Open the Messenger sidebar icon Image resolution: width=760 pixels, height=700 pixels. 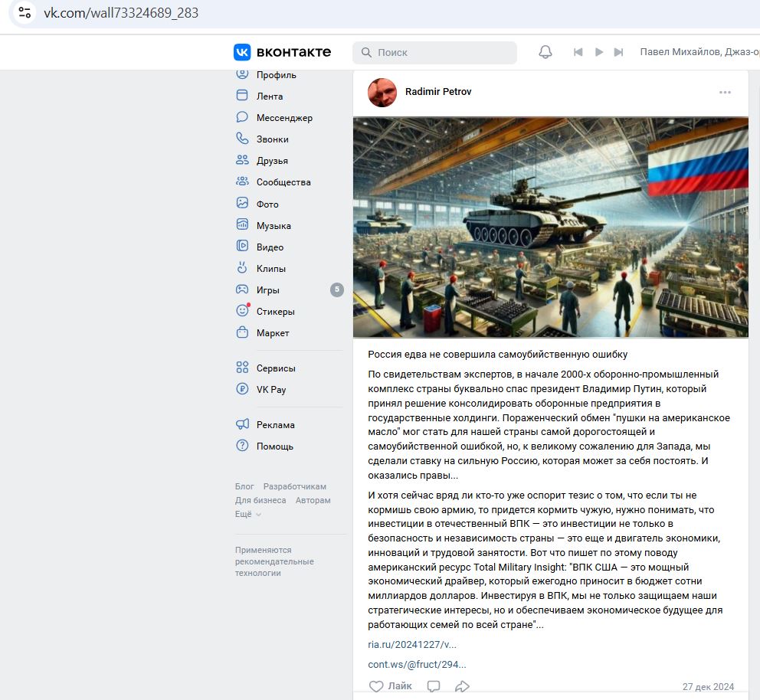pos(242,117)
